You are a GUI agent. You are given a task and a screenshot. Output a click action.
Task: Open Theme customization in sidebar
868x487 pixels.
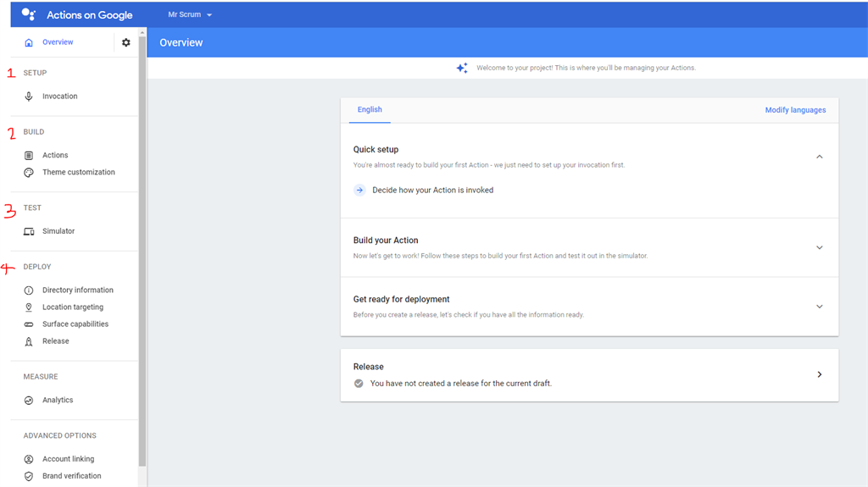click(79, 172)
